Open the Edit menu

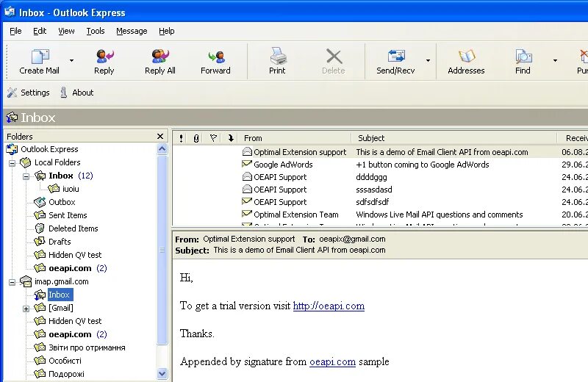(40, 31)
